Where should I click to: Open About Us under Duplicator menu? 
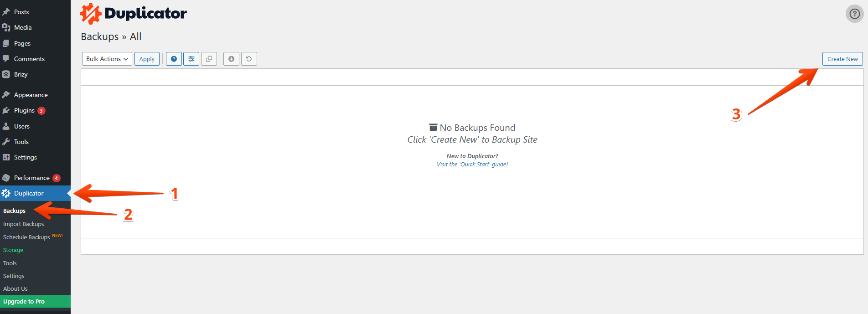pyautogui.click(x=15, y=288)
